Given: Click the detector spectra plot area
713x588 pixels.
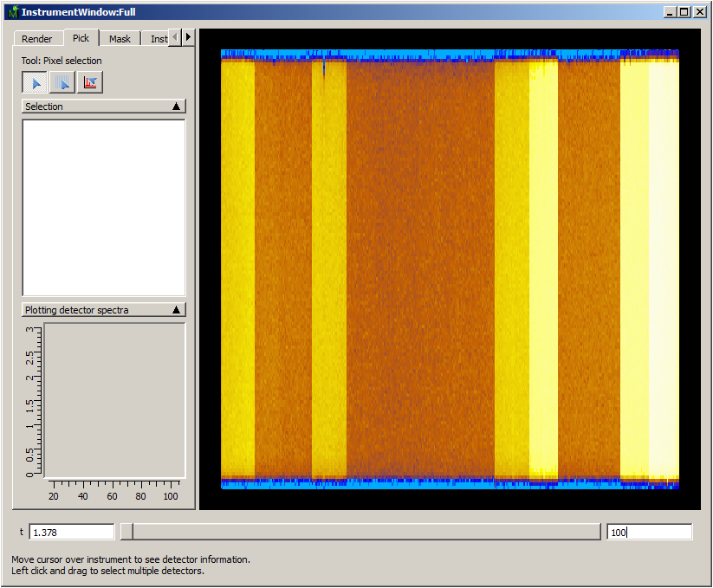Looking at the screenshot, I should click(x=114, y=400).
